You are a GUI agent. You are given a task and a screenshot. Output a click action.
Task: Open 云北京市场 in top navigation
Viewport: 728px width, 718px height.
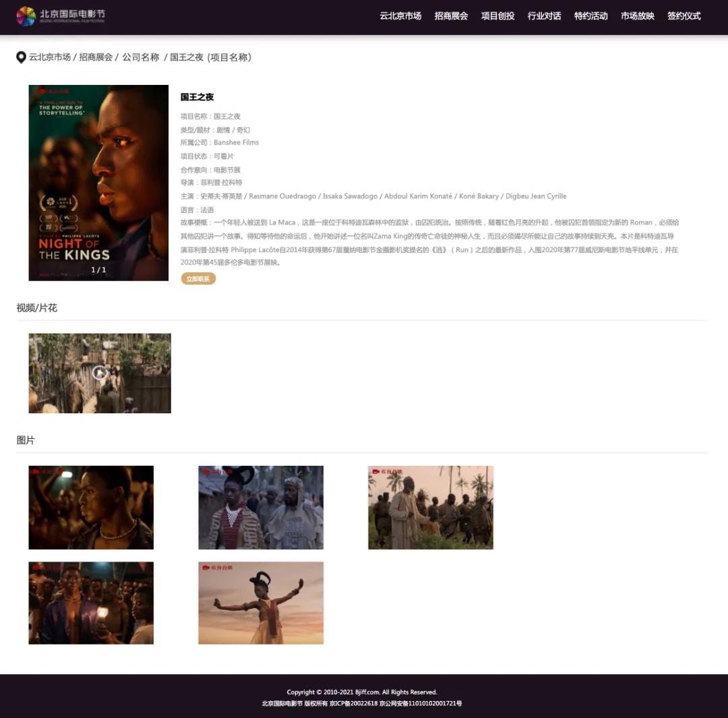click(400, 16)
